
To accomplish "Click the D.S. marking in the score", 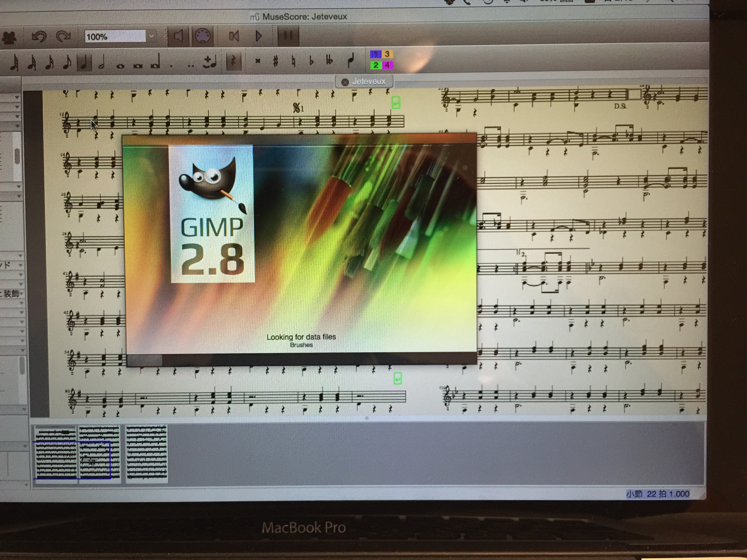I will (x=620, y=106).
